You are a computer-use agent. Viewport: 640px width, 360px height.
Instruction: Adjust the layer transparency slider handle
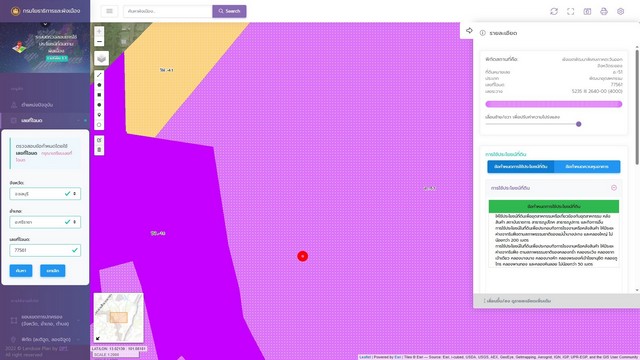coord(578,124)
